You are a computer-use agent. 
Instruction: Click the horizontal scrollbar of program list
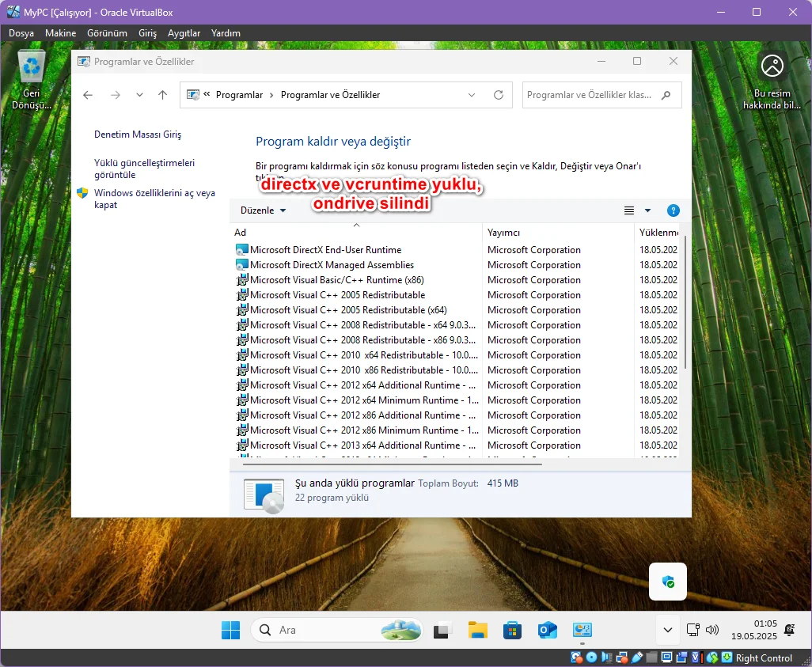(x=392, y=464)
